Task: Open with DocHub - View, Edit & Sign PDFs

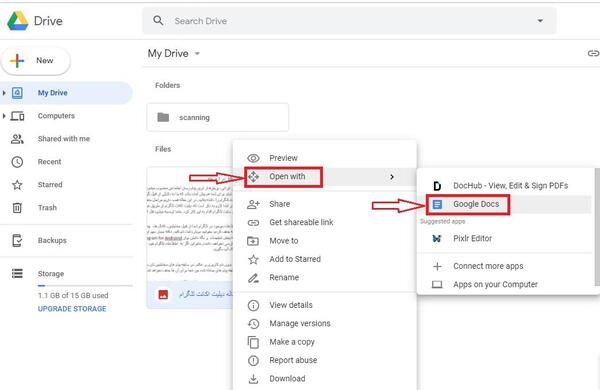Action: point(505,186)
